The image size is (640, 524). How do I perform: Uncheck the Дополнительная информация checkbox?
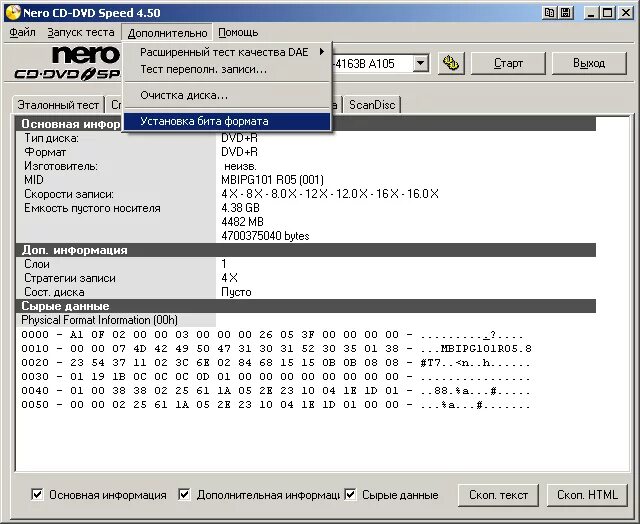tap(184, 495)
